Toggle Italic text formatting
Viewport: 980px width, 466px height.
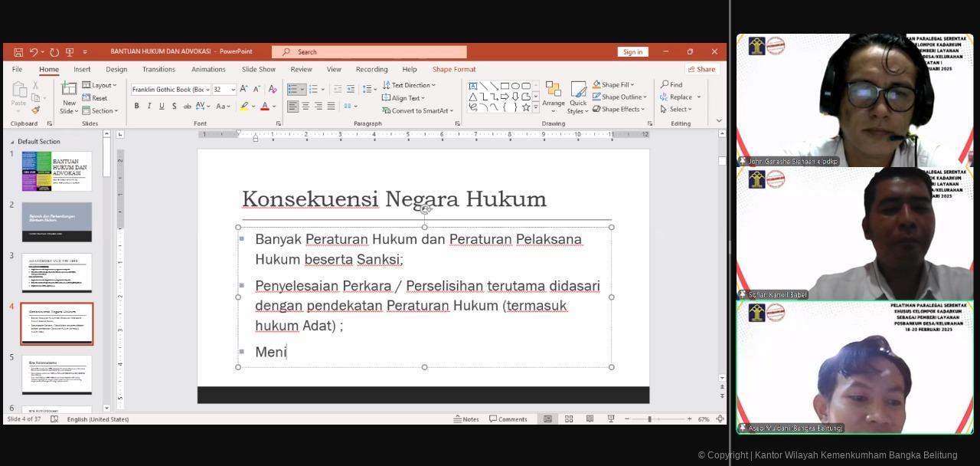click(x=149, y=107)
